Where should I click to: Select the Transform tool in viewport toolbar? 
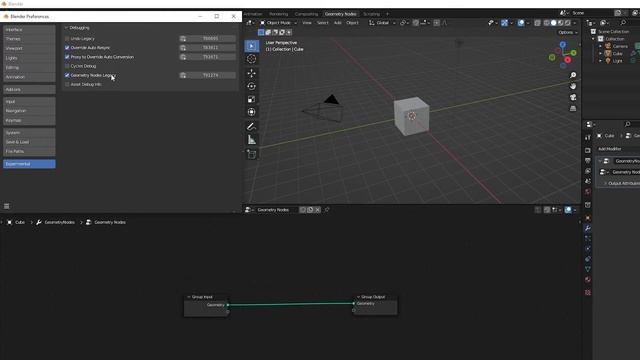pyautogui.click(x=251, y=112)
